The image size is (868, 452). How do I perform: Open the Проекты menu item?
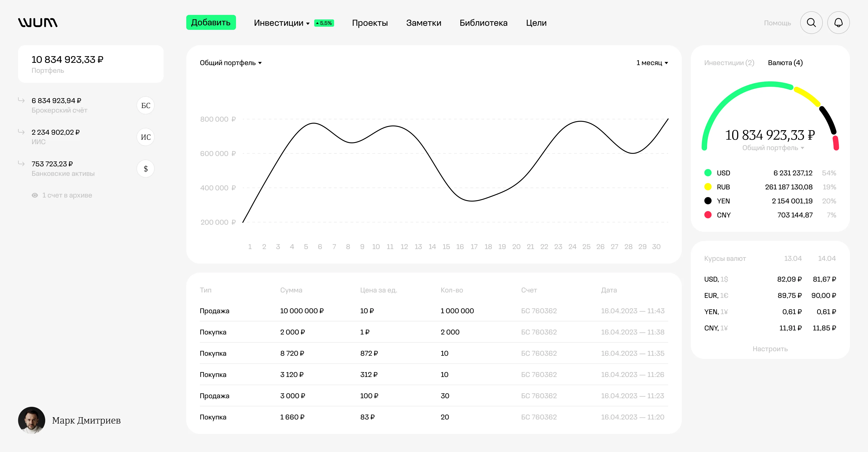click(370, 23)
